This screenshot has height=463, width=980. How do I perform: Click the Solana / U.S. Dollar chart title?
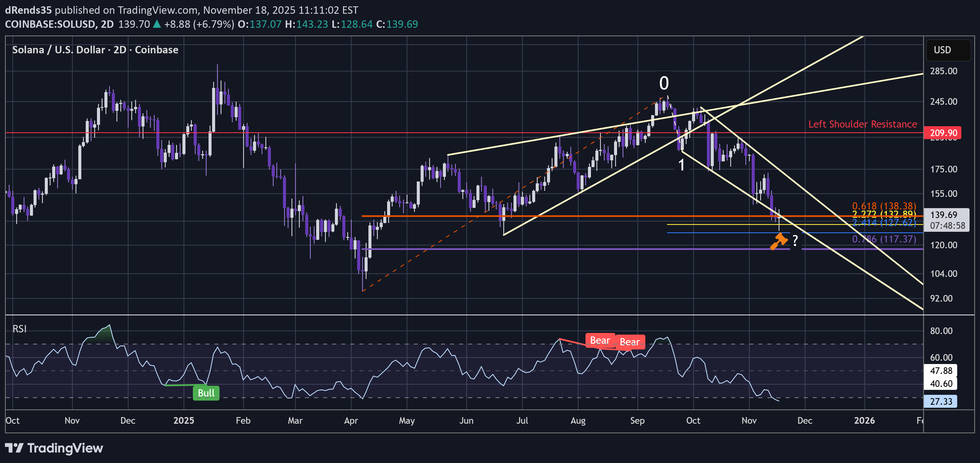[95, 50]
